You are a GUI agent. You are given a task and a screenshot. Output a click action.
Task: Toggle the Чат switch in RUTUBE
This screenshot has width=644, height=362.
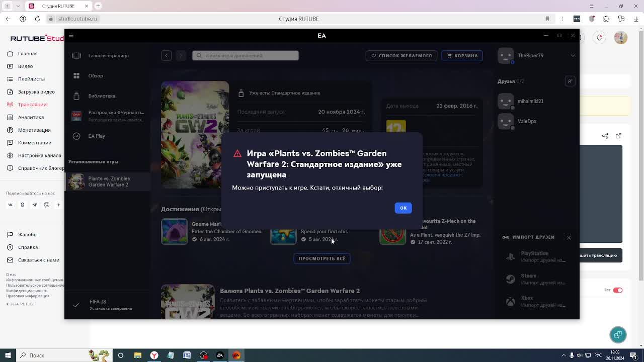click(617, 290)
